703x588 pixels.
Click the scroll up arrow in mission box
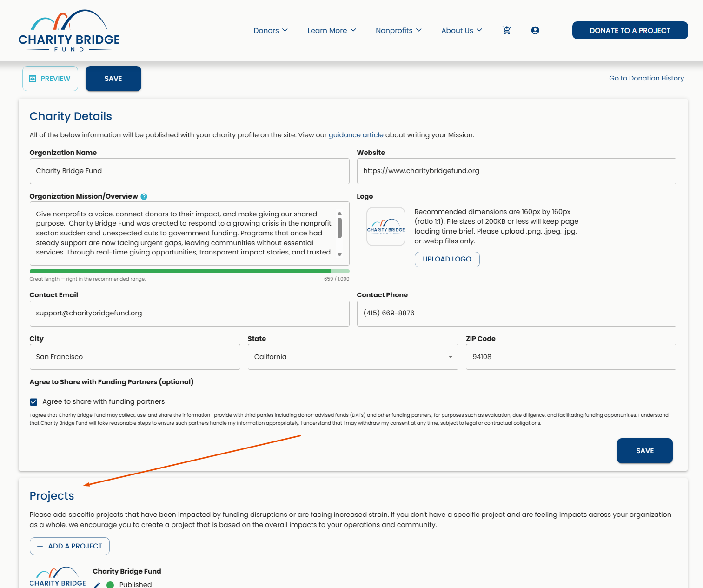tap(340, 214)
